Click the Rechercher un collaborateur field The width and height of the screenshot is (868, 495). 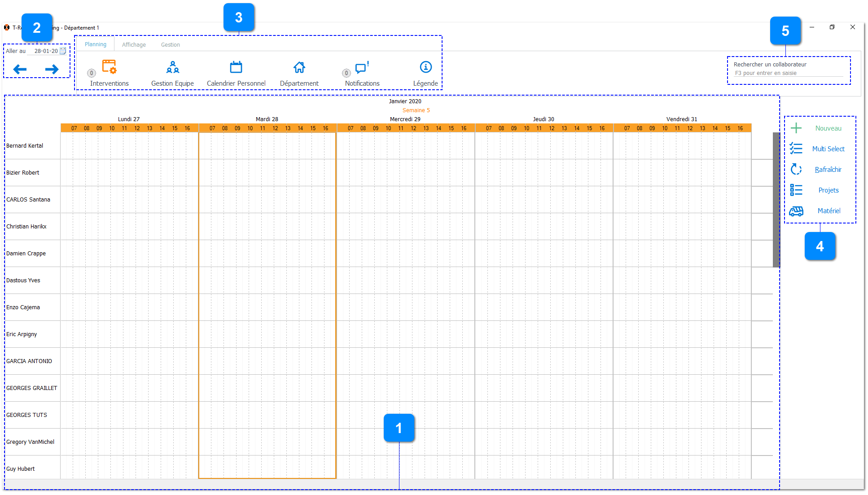[x=788, y=73]
